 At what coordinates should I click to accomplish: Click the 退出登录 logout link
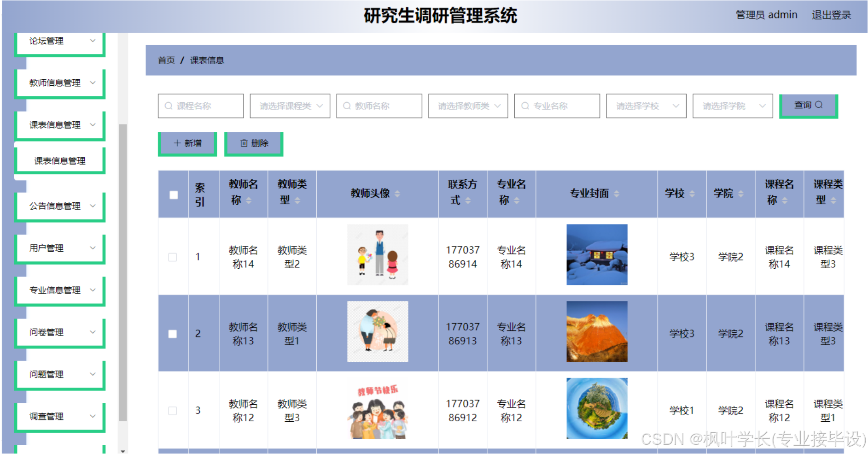pyautogui.click(x=831, y=15)
